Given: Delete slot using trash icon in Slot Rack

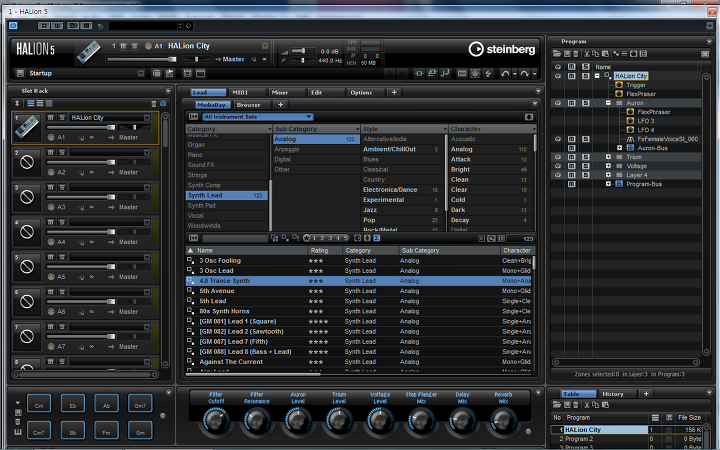Looking at the screenshot, I should 154,104.
